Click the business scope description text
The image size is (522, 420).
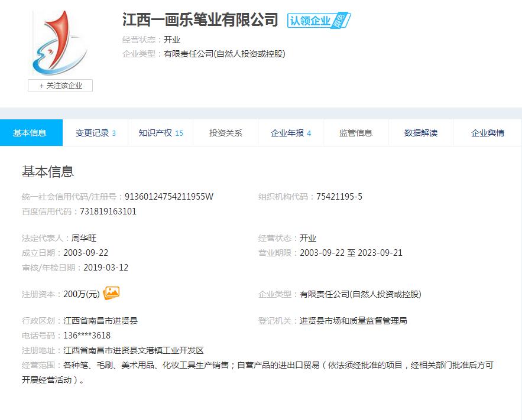[x=258, y=372]
